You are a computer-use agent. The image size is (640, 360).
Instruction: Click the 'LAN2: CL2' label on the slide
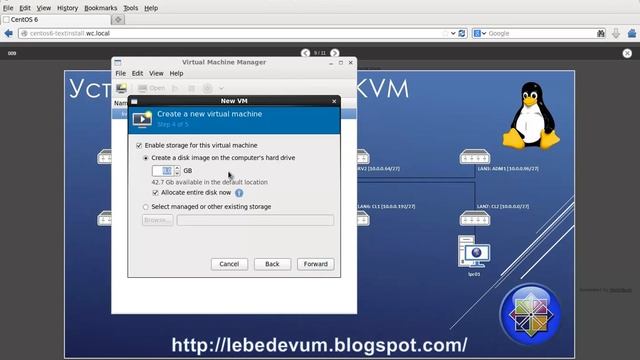click(503, 207)
